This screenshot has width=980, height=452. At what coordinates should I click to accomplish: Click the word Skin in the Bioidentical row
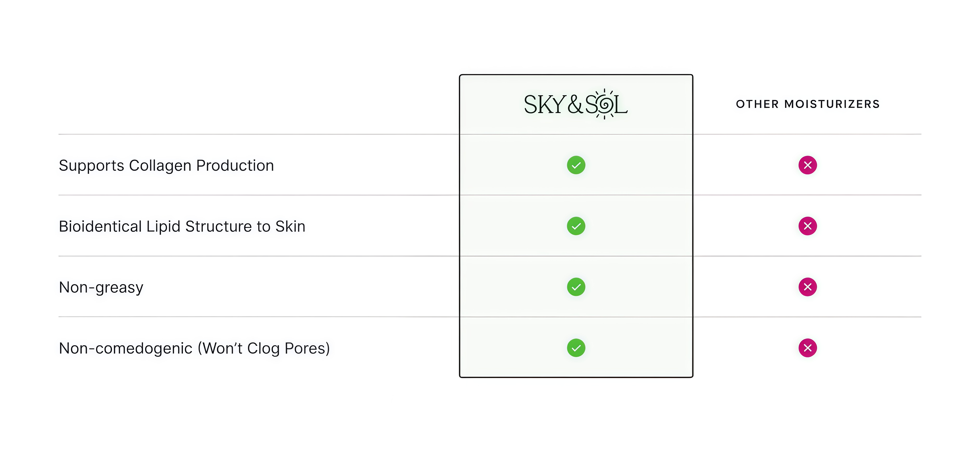pyautogui.click(x=290, y=227)
